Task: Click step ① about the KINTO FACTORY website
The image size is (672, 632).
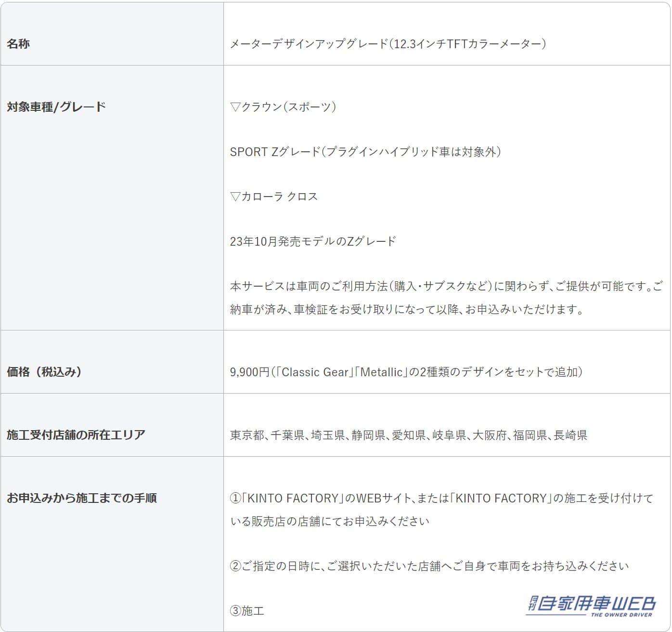Action: pos(441,498)
